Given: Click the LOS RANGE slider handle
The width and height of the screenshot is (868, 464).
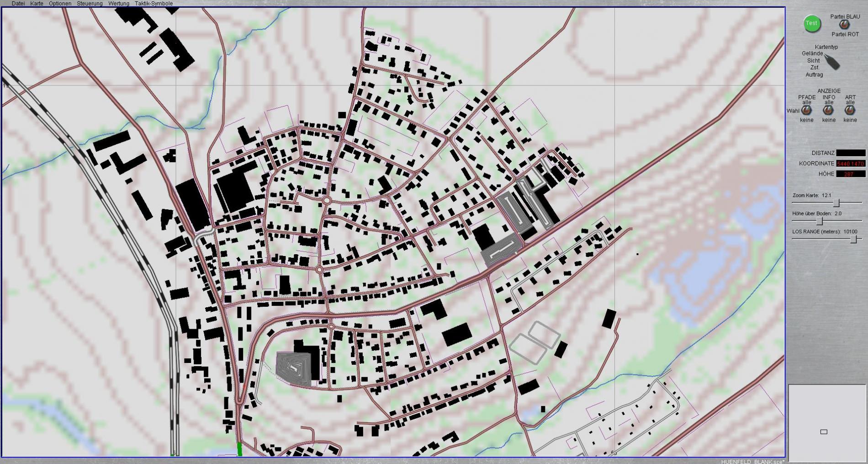Looking at the screenshot, I should (853, 240).
